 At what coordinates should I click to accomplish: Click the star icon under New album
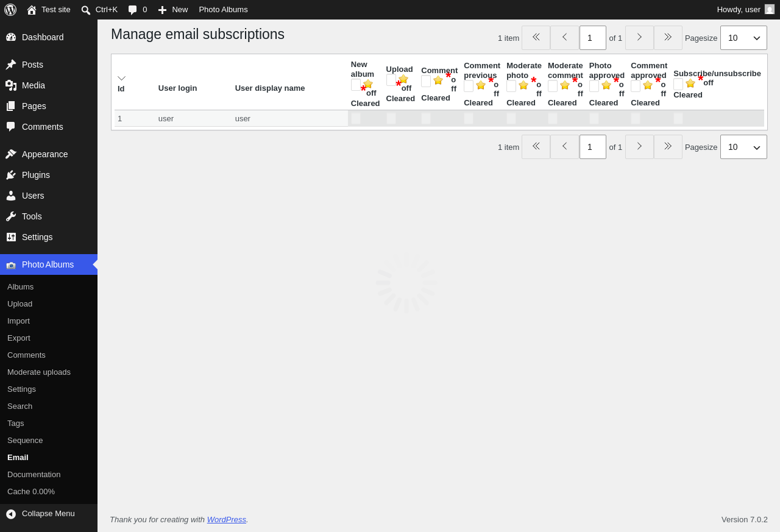tap(368, 84)
